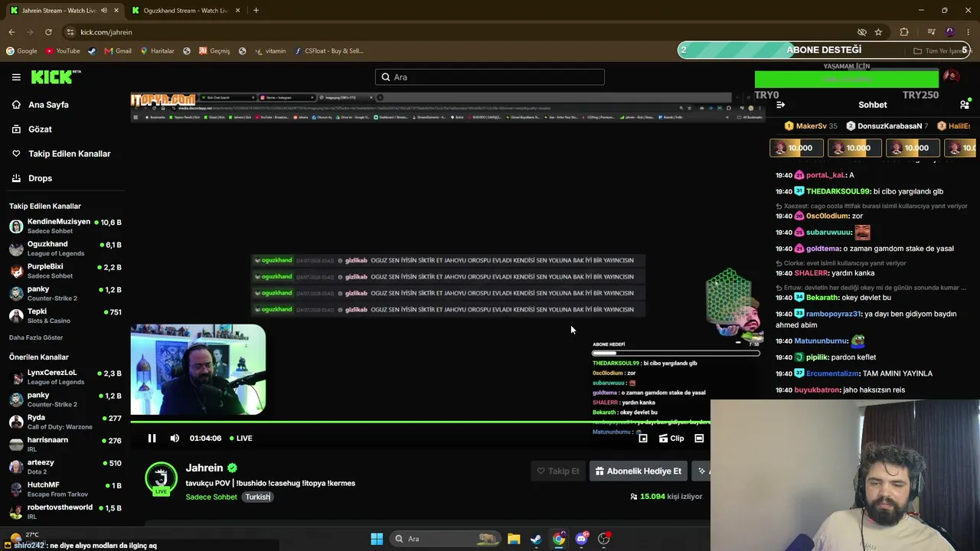Go to the Kick home logo
The width and height of the screenshot is (980, 551).
pos(56,77)
